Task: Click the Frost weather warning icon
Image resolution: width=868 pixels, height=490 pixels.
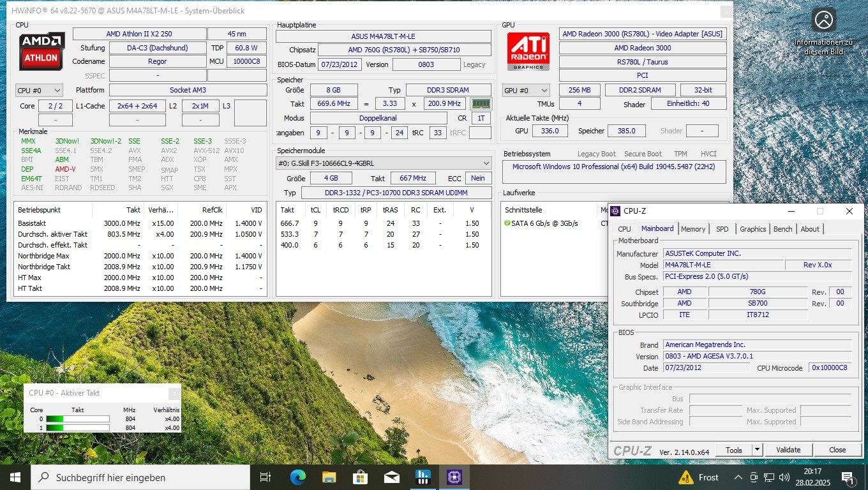Action: (x=686, y=477)
